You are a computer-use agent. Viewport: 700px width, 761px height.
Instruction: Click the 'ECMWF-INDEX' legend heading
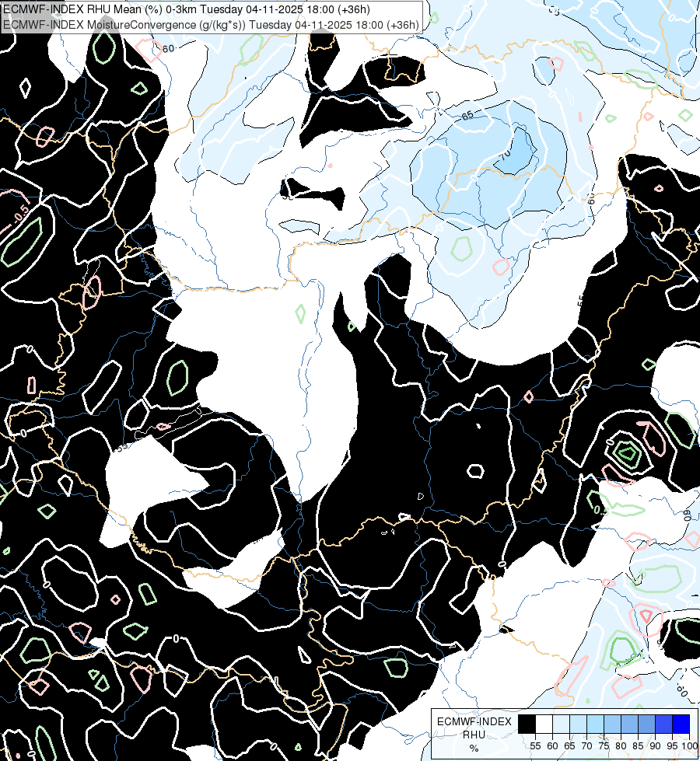pos(474,721)
